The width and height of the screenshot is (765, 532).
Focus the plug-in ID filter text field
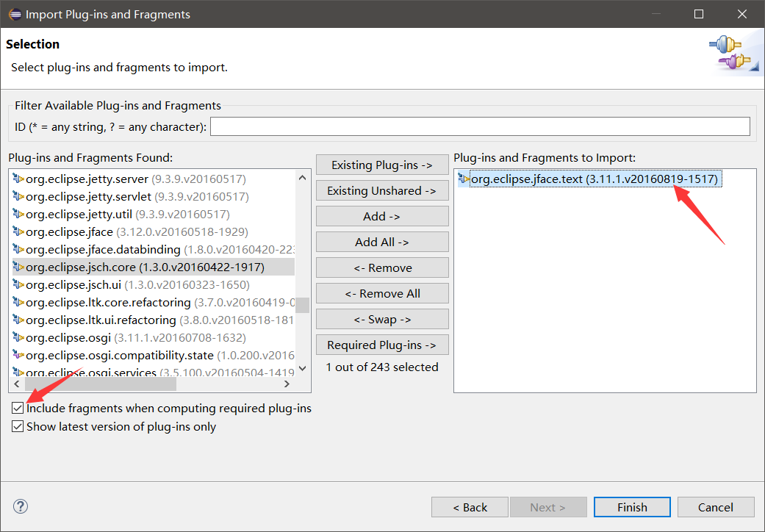[x=480, y=126]
